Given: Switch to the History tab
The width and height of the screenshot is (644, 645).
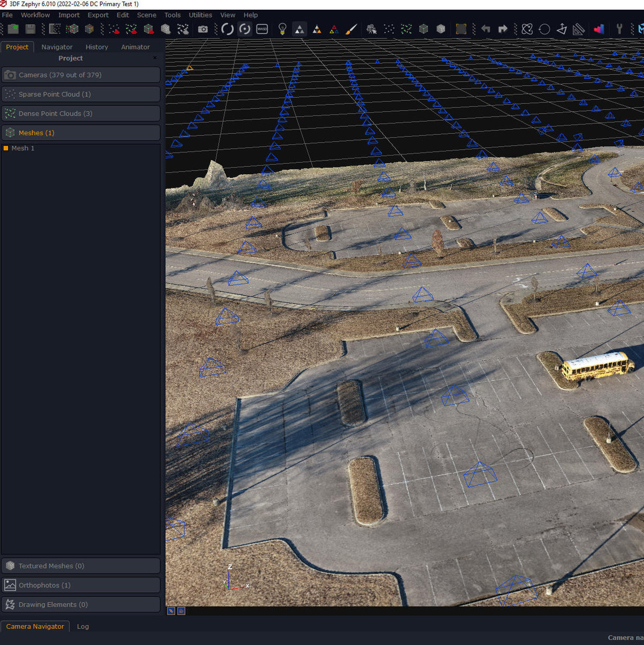Looking at the screenshot, I should coord(97,47).
